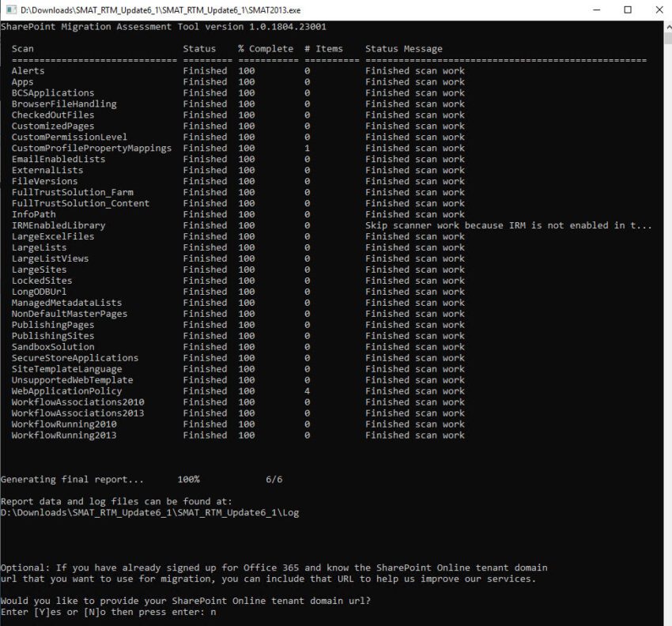Image resolution: width=672 pixels, height=626 pixels.
Task: Click the "Generating final report..." line
Action: tap(72, 480)
